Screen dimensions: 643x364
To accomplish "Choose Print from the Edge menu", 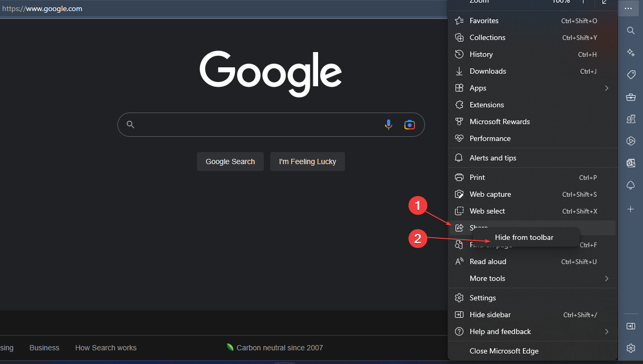I will (x=532, y=177).
